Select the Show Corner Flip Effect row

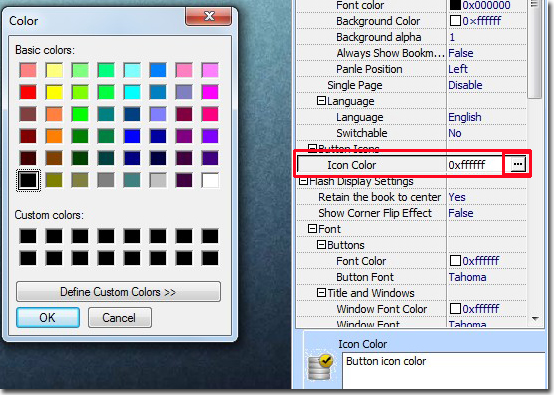coord(411,213)
